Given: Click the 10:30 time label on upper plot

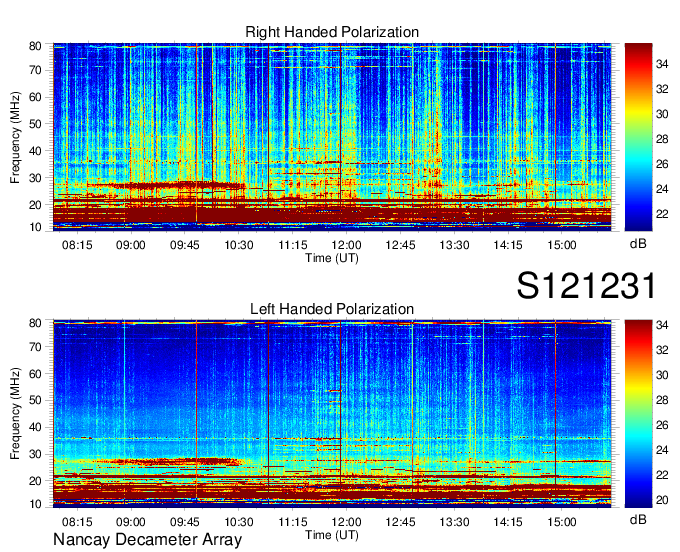Looking at the screenshot, I should click(x=239, y=245).
